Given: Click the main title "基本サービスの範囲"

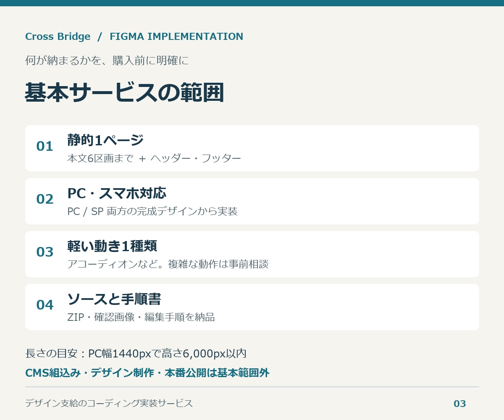Looking at the screenshot, I should tap(124, 92).
